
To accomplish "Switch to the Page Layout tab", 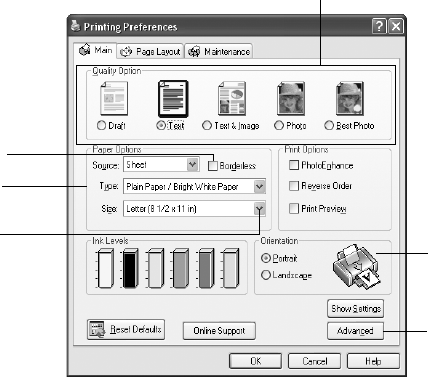I will tap(150, 52).
